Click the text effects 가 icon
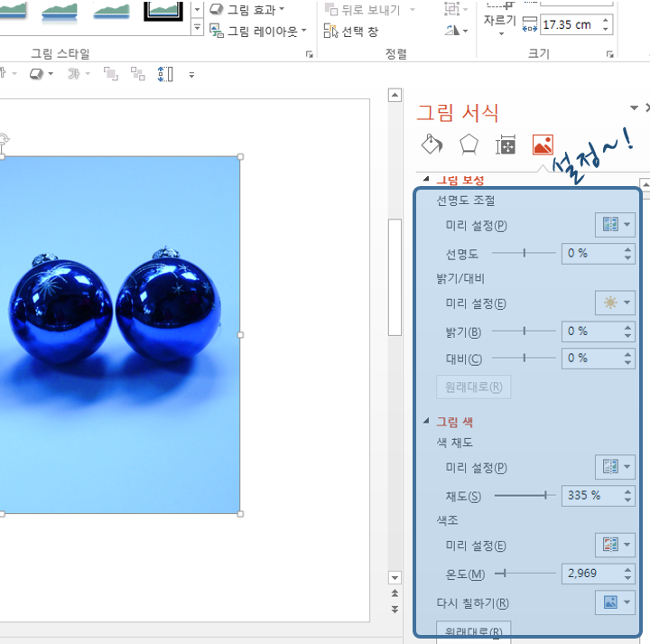 [74, 74]
